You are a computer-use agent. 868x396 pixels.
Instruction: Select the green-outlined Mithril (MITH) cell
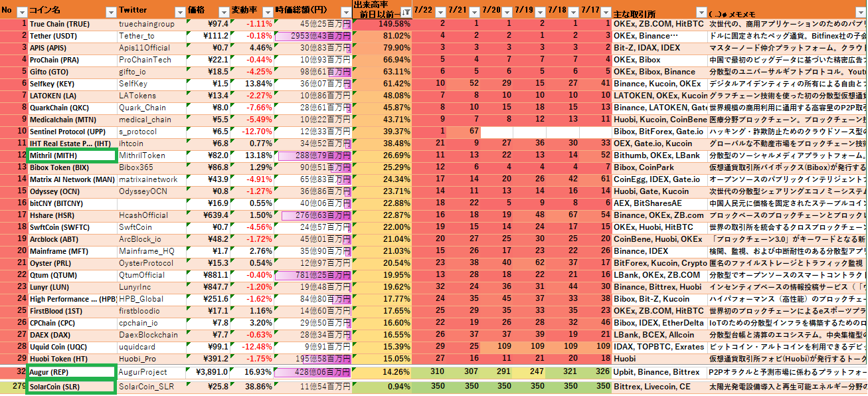72,155
